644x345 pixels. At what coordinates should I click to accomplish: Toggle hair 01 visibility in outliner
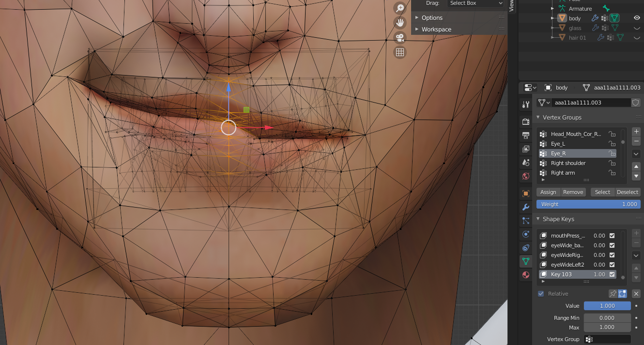click(637, 37)
